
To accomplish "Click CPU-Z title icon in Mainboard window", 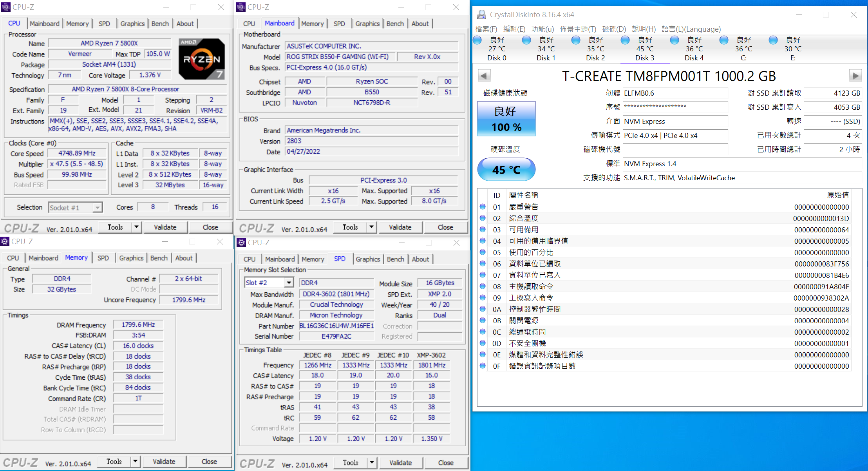I will tap(241, 7).
